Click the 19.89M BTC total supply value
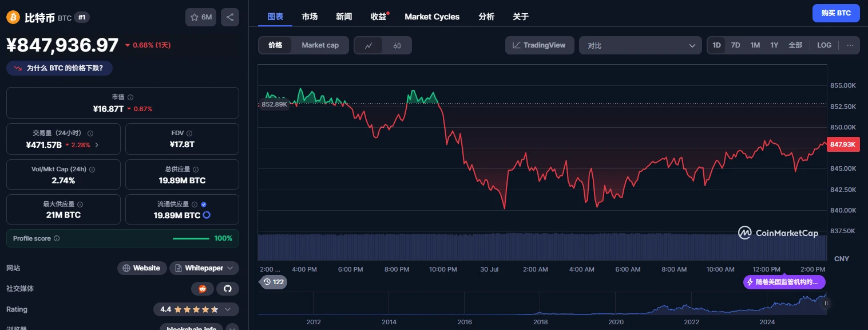The image size is (868, 330). pos(182,180)
